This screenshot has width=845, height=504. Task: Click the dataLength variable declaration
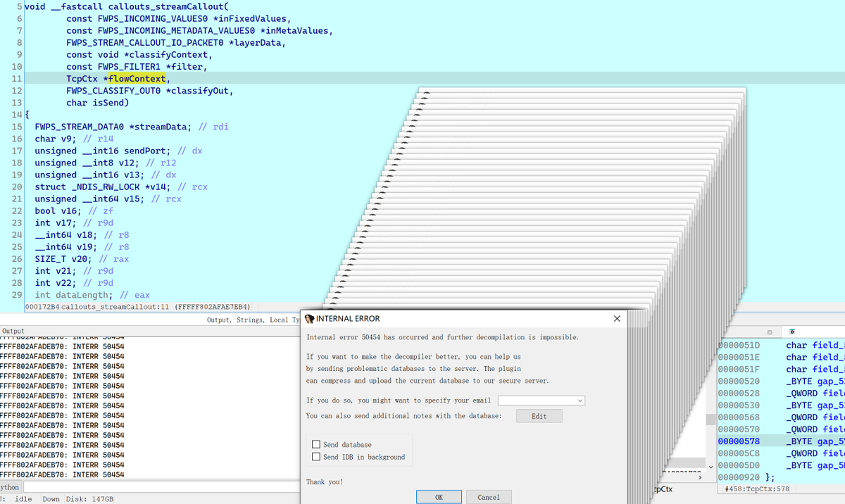click(x=73, y=294)
